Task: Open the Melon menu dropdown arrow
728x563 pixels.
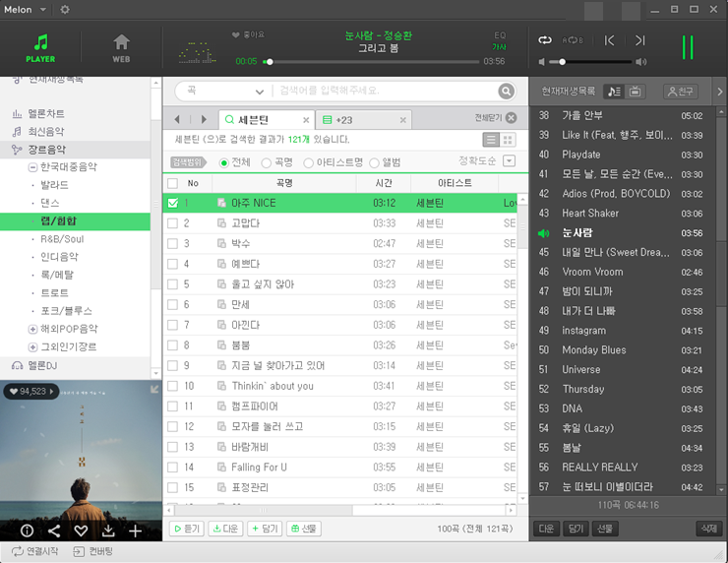Action: coord(43,9)
